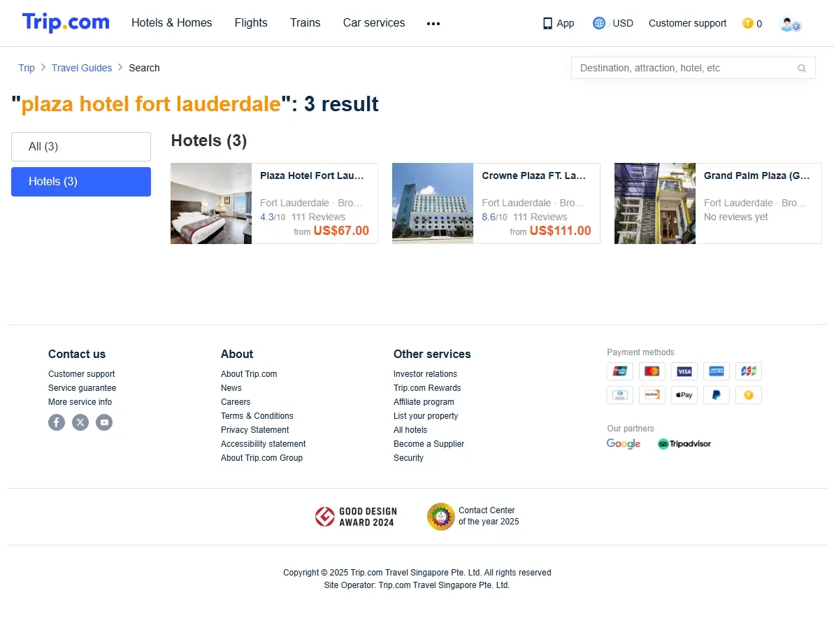Click the US$111.00 price
This screenshot has width=834, height=644.
click(560, 231)
